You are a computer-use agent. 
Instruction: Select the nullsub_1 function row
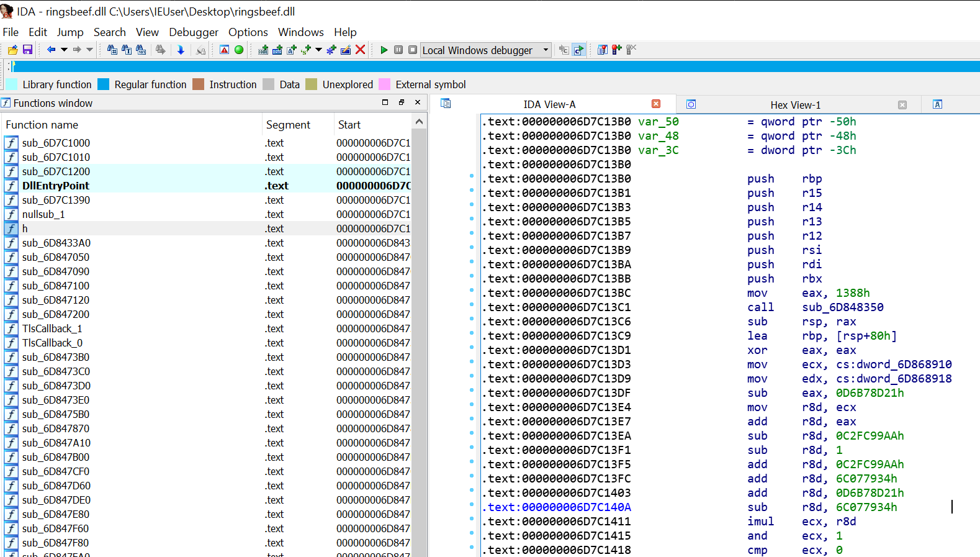pos(206,214)
